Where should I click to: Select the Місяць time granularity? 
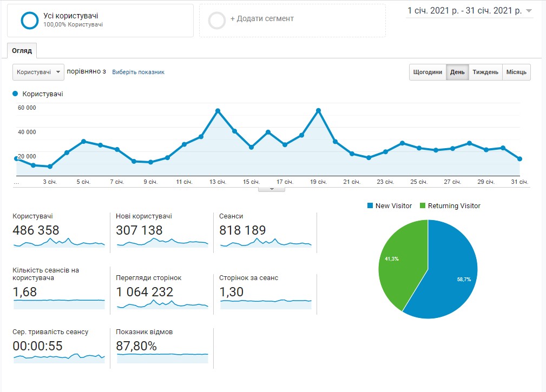point(516,72)
